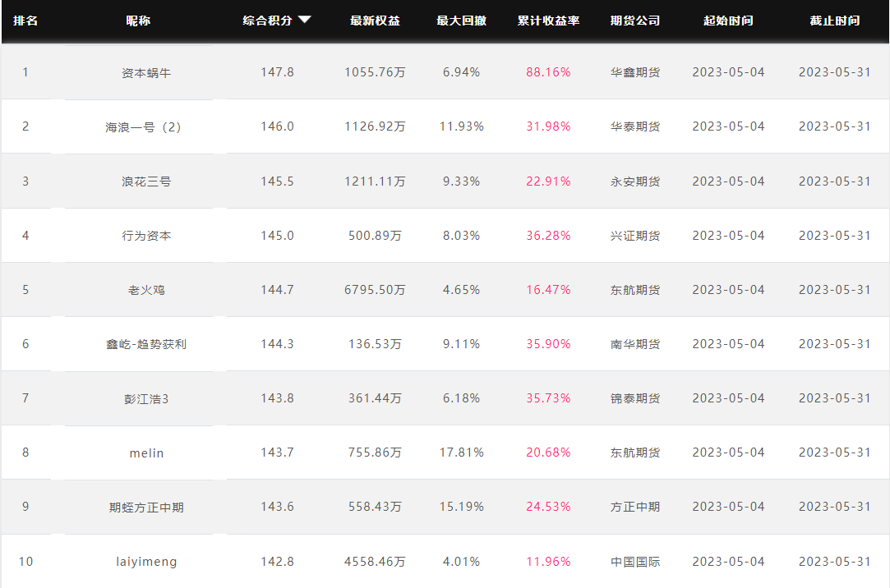Viewport: 890px width, 588px height.
Task: Select company 中国国际
Action: pos(635,562)
